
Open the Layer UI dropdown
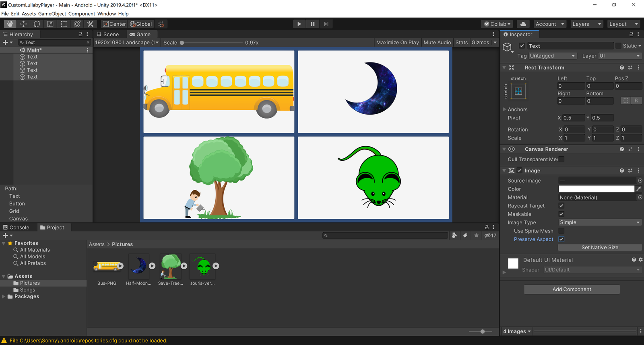pyautogui.click(x=620, y=56)
